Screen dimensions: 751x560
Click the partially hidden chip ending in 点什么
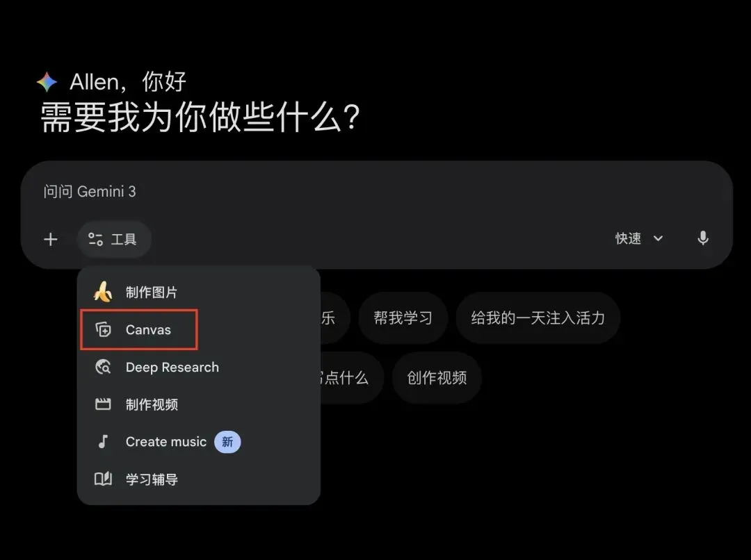coord(351,378)
